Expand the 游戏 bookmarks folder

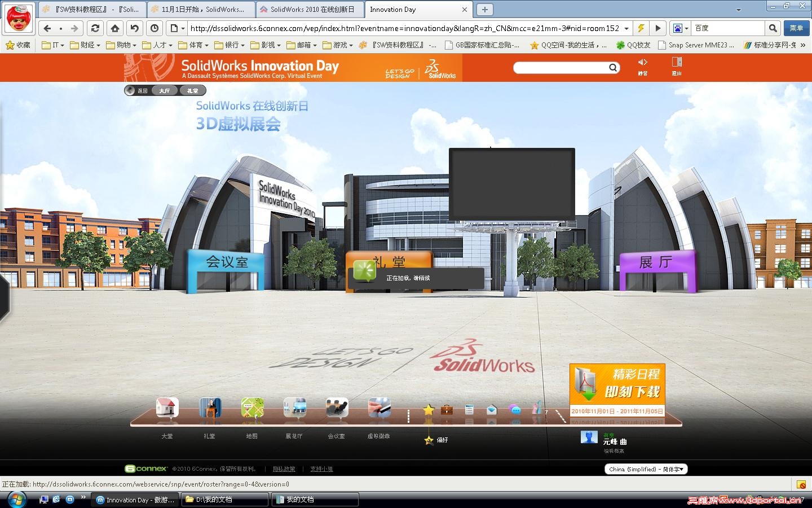338,45
